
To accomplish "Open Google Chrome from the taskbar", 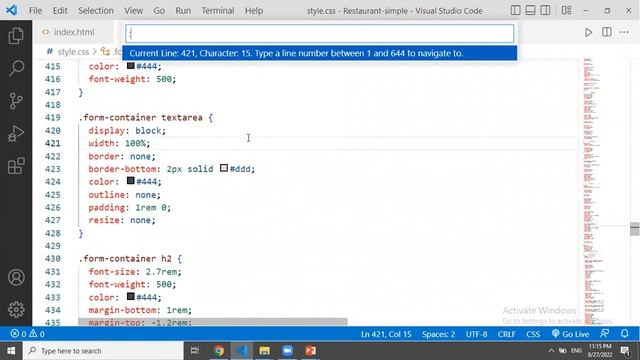I will coord(219,351).
